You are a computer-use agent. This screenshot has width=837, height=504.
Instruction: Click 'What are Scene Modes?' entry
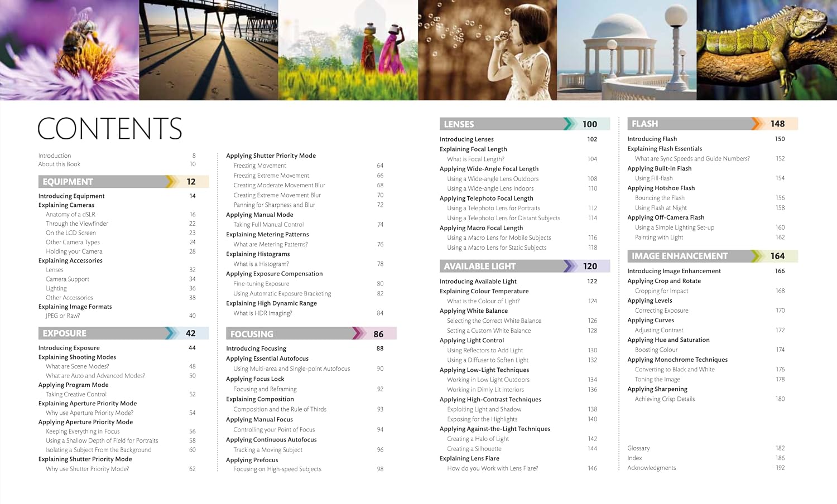(x=77, y=367)
